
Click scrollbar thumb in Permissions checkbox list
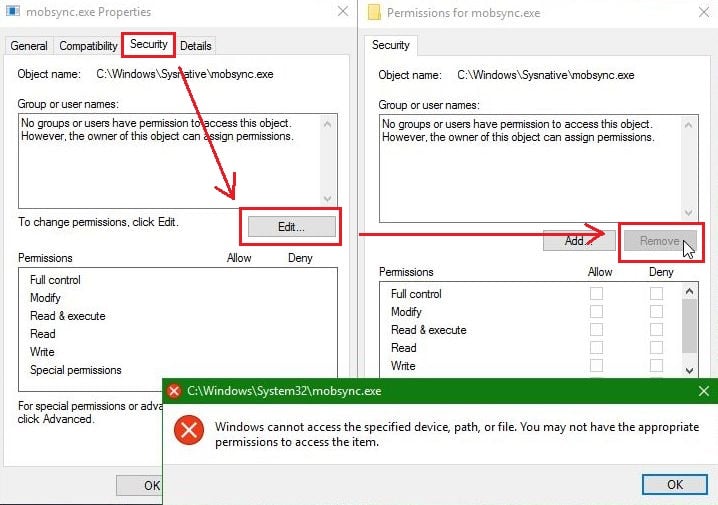click(690, 326)
